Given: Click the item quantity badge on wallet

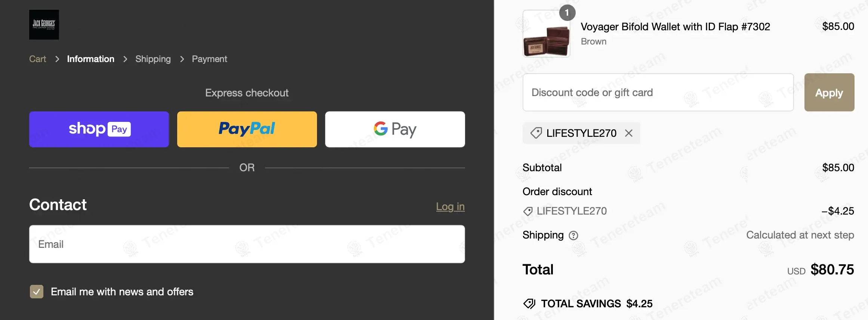Looking at the screenshot, I should point(567,13).
